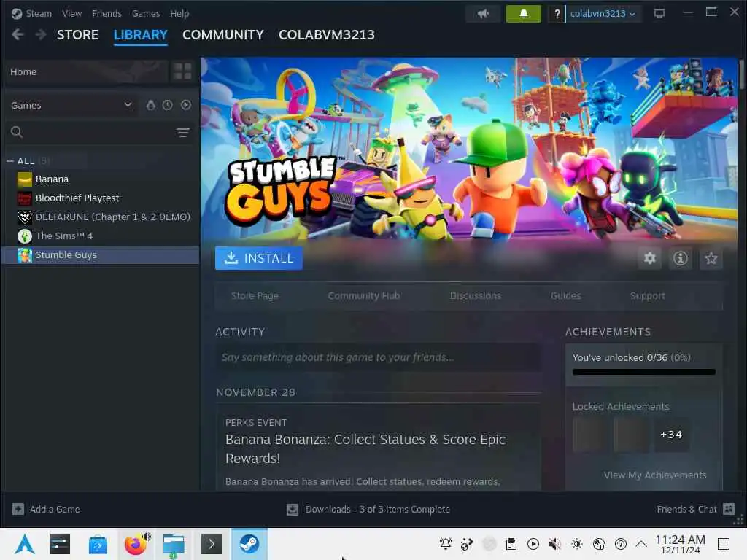Open the downloads tray icon

pos(293,510)
